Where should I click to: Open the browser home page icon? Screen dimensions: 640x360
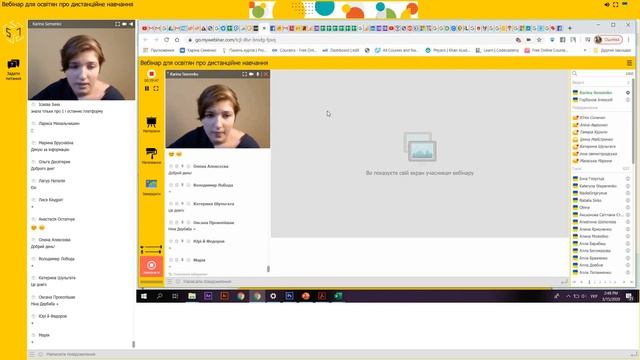pyautogui.click(x=177, y=40)
